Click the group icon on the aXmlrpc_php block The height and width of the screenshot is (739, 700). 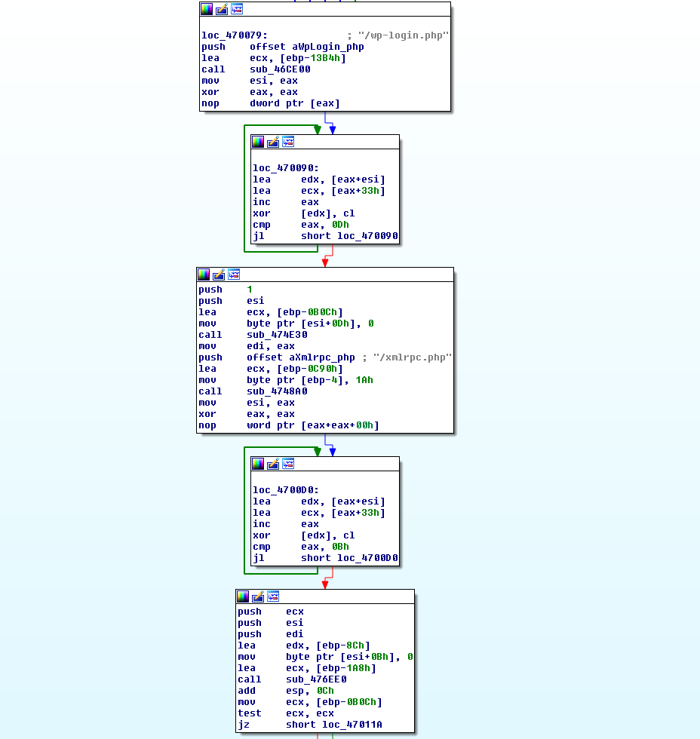pyautogui.click(x=234, y=274)
